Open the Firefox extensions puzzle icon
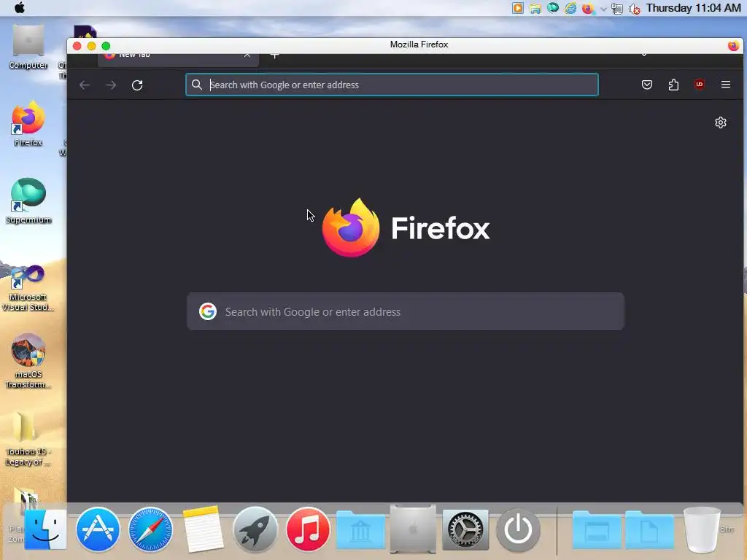The image size is (747, 560). 673,85
